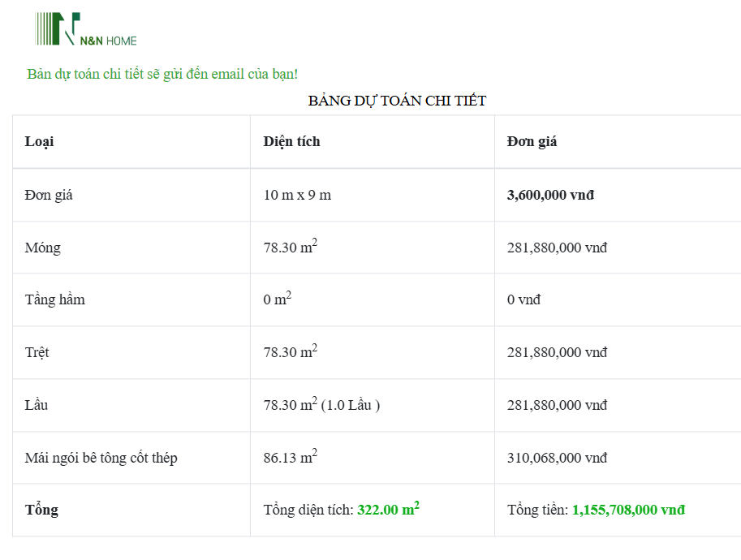The width and height of the screenshot is (741, 560).
Task: Click the Trệt row label
Action: (x=37, y=352)
